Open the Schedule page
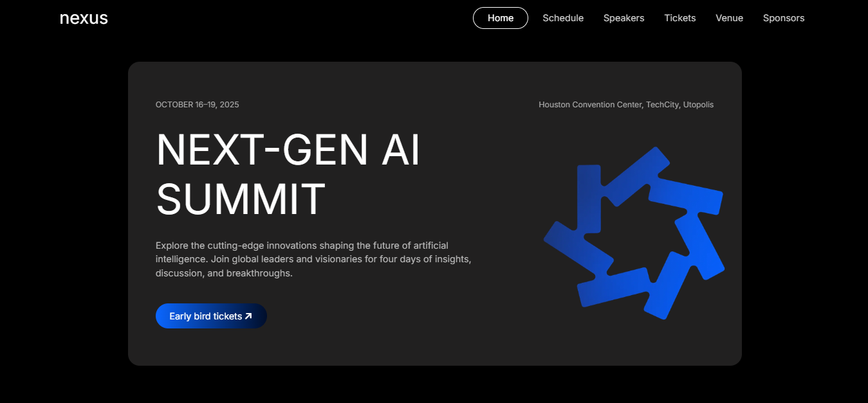The height and width of the screenshot is (403, 868). click(x=563, y=18)
